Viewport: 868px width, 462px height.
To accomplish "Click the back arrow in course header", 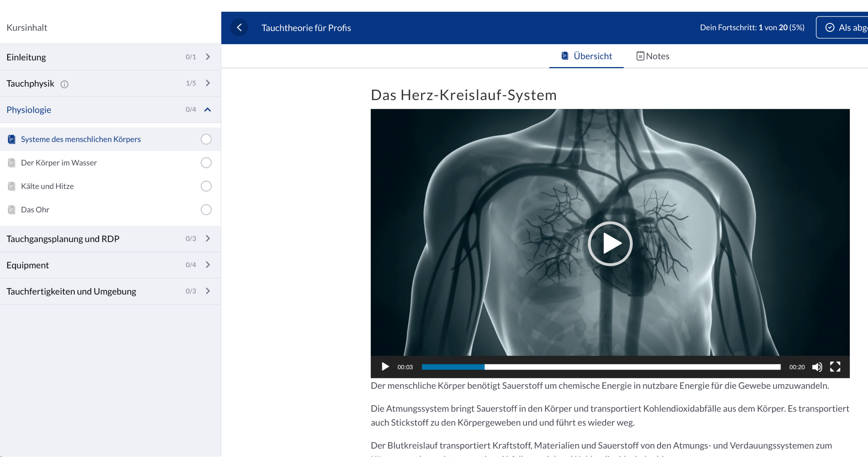I will pos(239,27).
